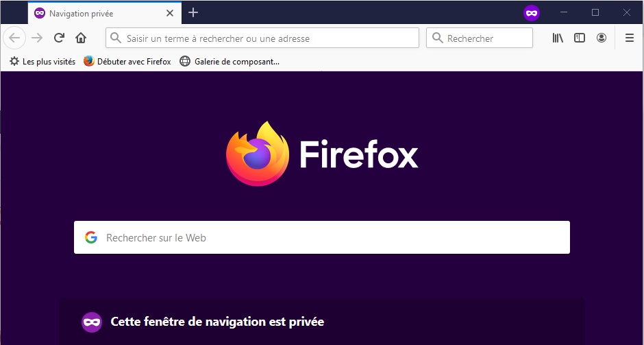
Task: Select the Navigation privée tab
Action: (105, 13)
